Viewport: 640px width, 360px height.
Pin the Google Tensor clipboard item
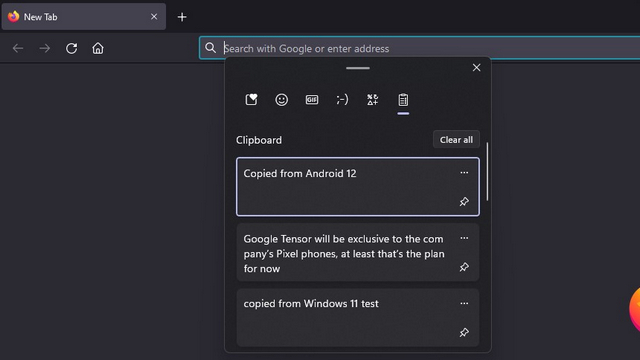click(464, 267)
